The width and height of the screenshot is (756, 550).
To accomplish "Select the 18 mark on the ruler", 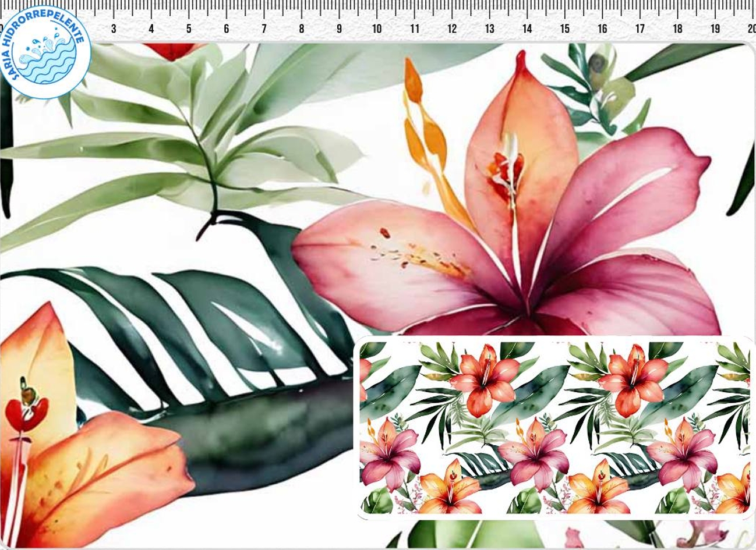I will click(677, 29).
